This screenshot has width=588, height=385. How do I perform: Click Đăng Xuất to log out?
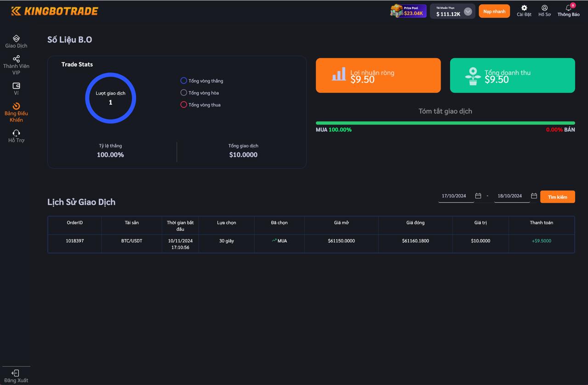16,376
